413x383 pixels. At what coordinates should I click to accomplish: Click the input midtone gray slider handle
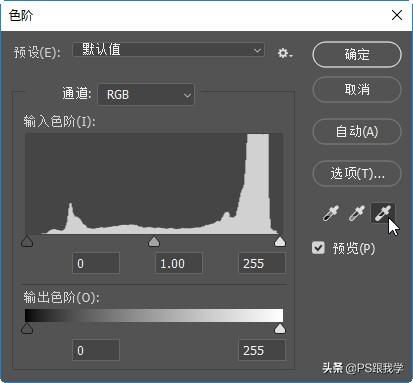(154, 241)
